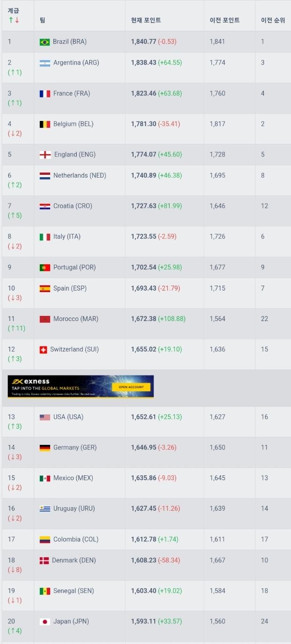
Task: Click the Japan flag icon
Action: point(45,622)
